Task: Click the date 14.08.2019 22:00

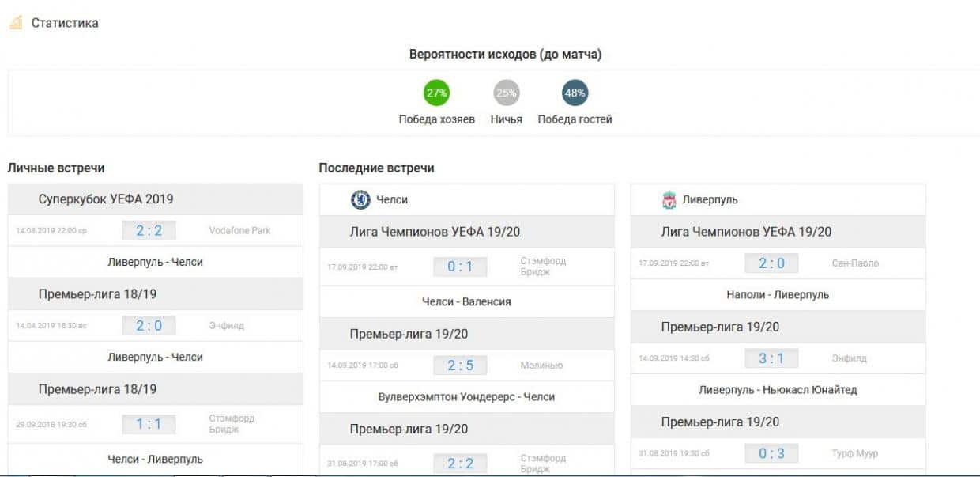Action: 51,231
